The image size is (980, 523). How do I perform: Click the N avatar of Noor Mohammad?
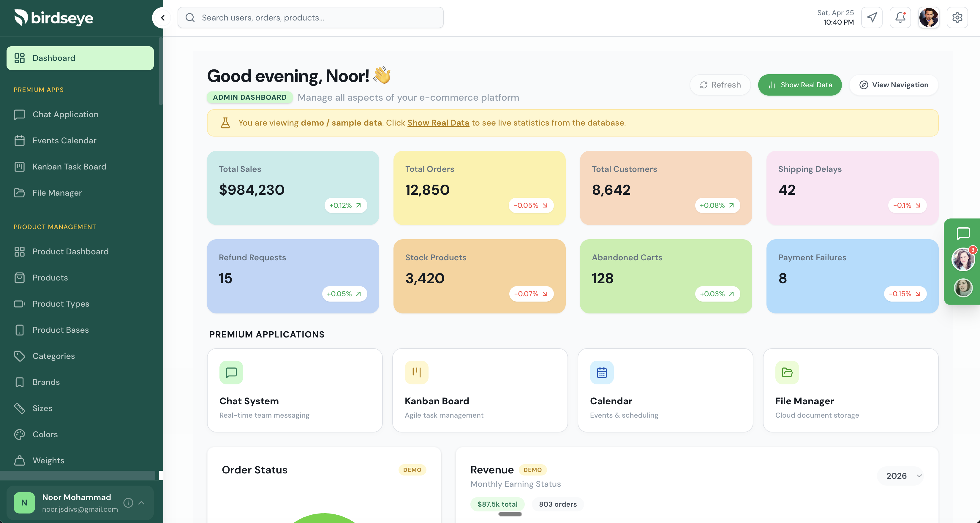click(x=24, y=503)
